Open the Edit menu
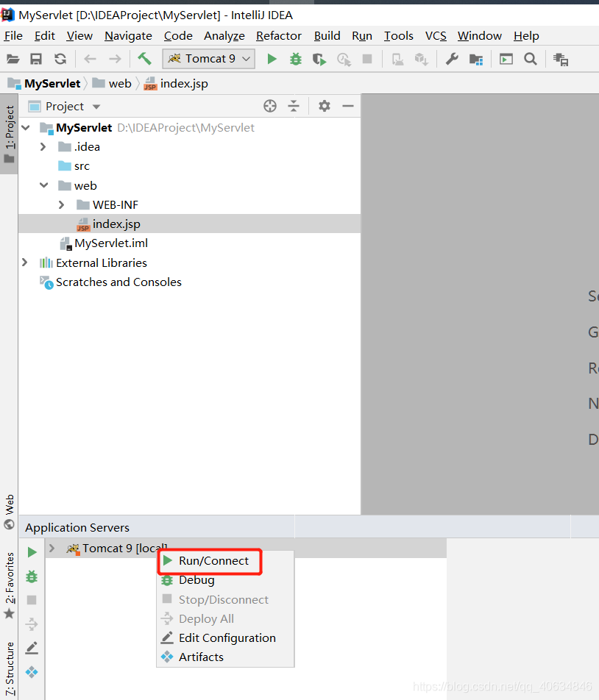 (x=45, y=36)
